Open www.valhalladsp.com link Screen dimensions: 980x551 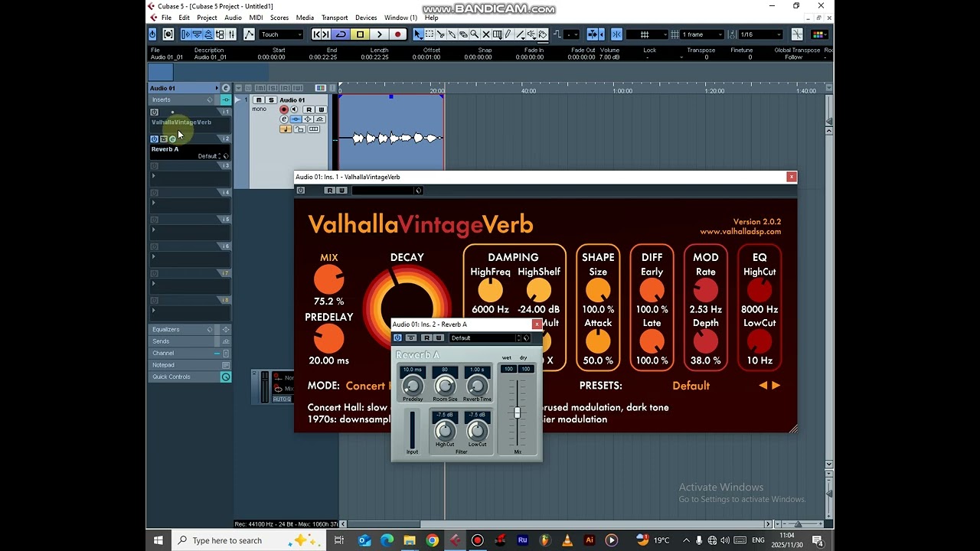(x=740, y=232)
